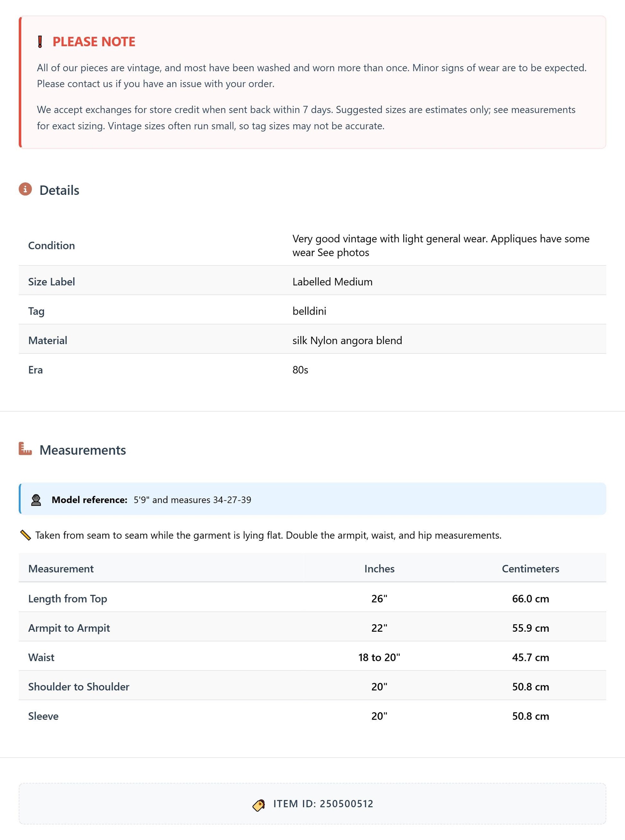Image resolution: width=625 pixels, height=840 pixels.
Task: Click the price tag icon beside Item ID
Action: tap(259, 805)
